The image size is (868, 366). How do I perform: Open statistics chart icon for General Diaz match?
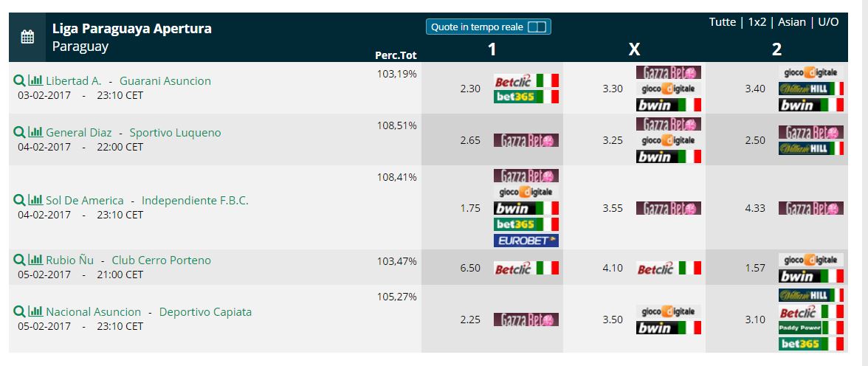[35, 132]
